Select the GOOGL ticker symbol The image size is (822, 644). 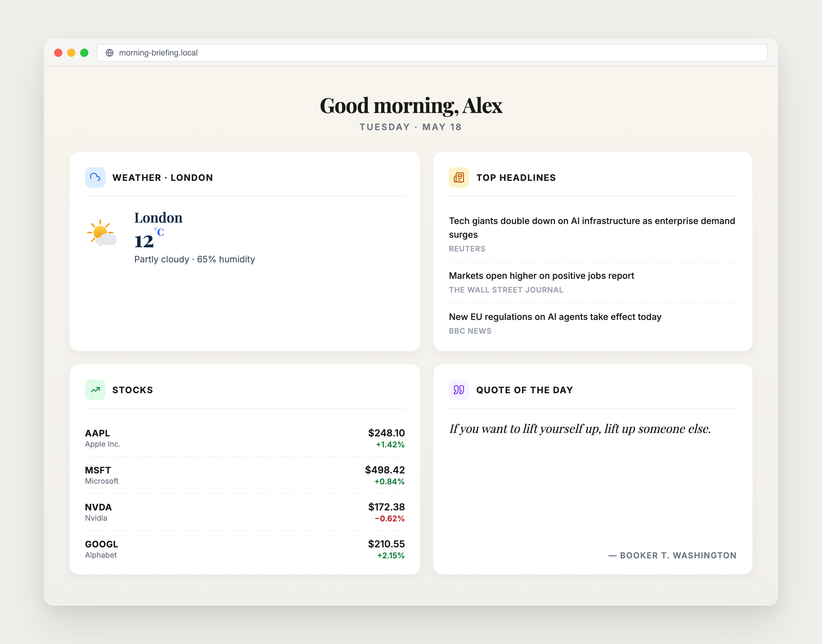click(101, 544)
